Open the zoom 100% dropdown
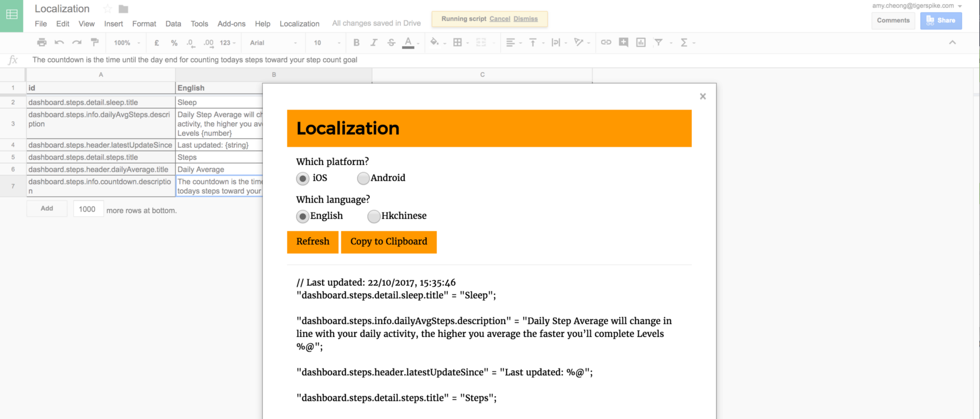 coord(127,43)
